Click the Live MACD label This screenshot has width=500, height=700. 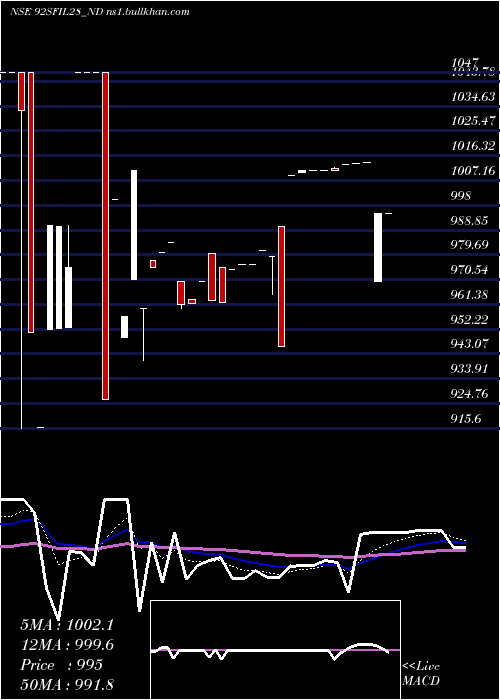tap(421, 674)
